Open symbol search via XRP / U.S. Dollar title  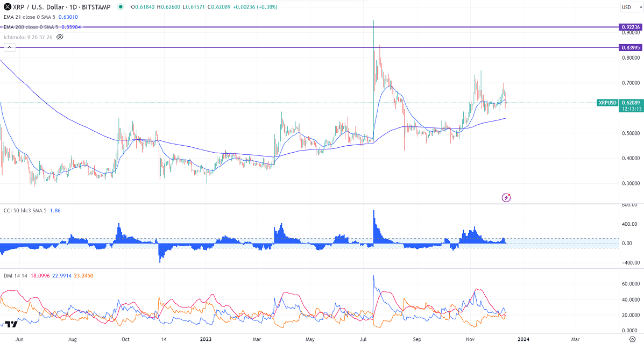point(62,7)
